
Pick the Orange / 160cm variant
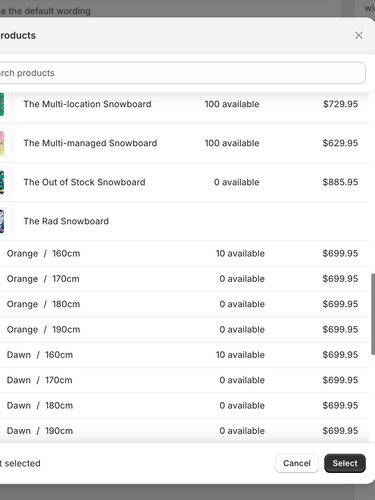pyautogui.click(x=184, y=254)
